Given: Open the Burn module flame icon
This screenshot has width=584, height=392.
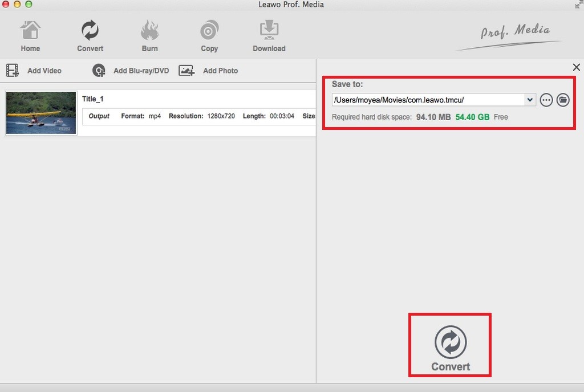Looking at the screenshot, I should click(x=149, y=30).
